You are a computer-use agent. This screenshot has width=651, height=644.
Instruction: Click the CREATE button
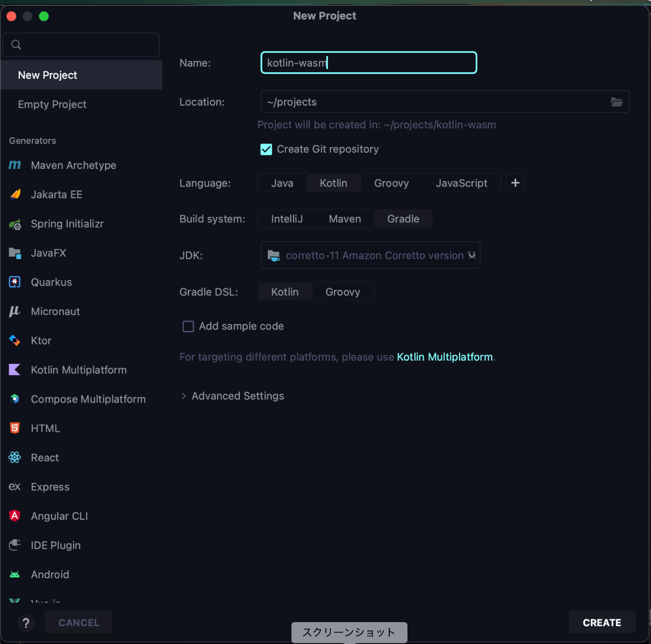point(602,623)
